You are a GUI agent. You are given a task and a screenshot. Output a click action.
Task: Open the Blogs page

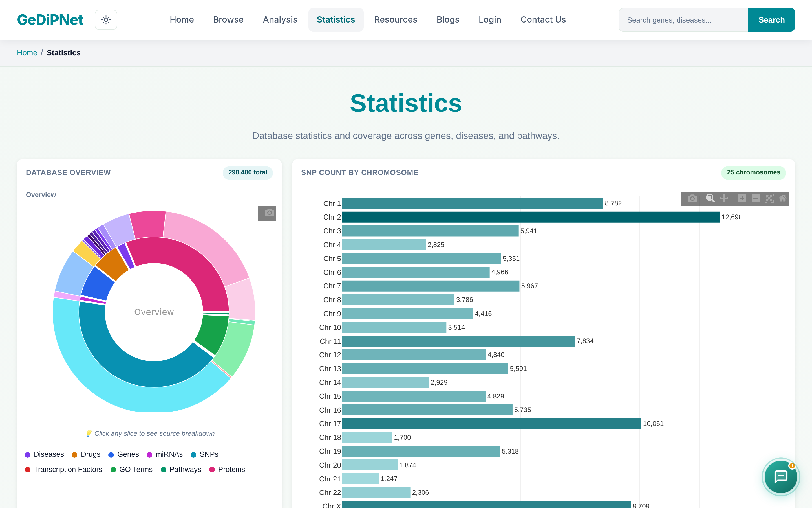pyautogui.click(x=448, y=20)
